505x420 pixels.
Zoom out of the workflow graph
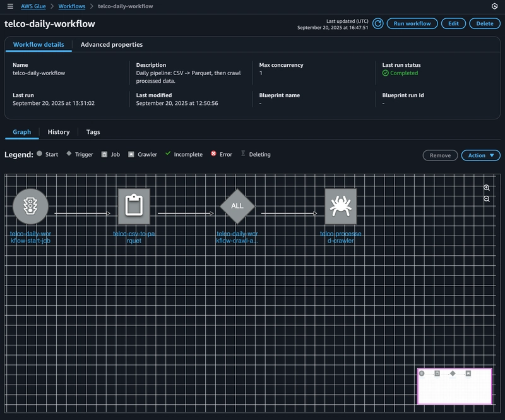[x=487, y=199]
